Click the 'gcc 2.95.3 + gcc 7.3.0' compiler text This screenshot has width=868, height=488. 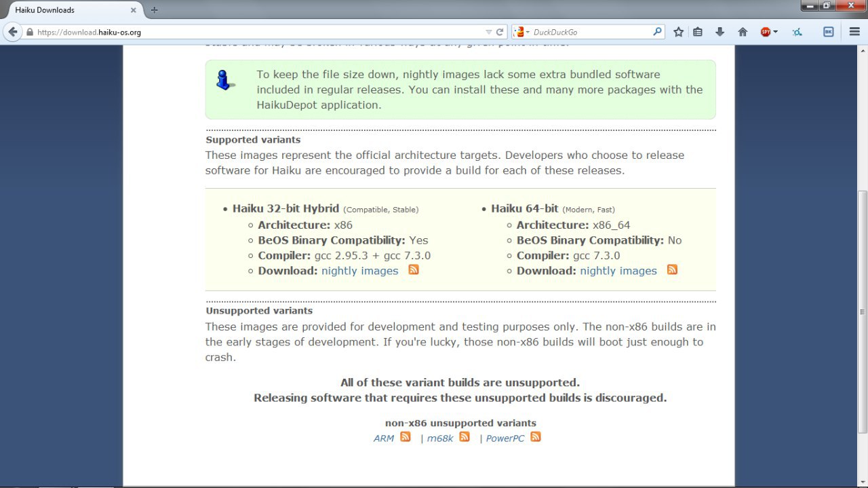[x=372, y=256]
